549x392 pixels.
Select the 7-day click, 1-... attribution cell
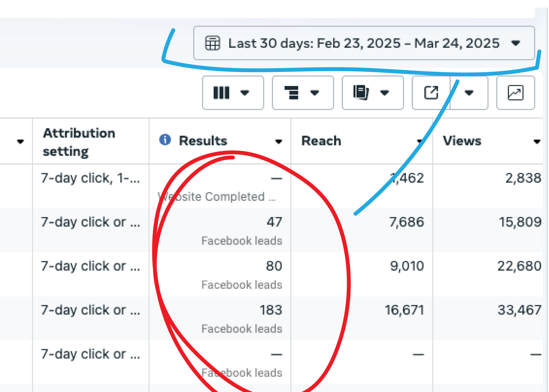[90, 178]
